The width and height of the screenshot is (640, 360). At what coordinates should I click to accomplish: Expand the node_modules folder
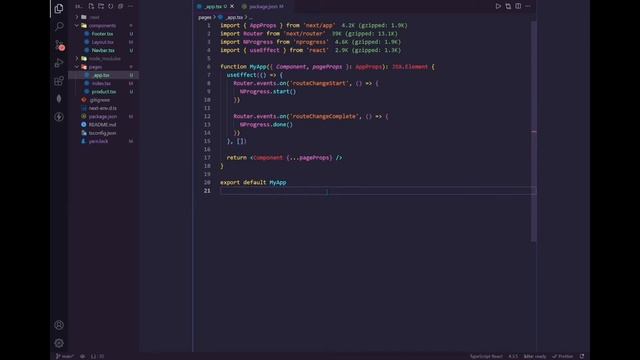77,58
